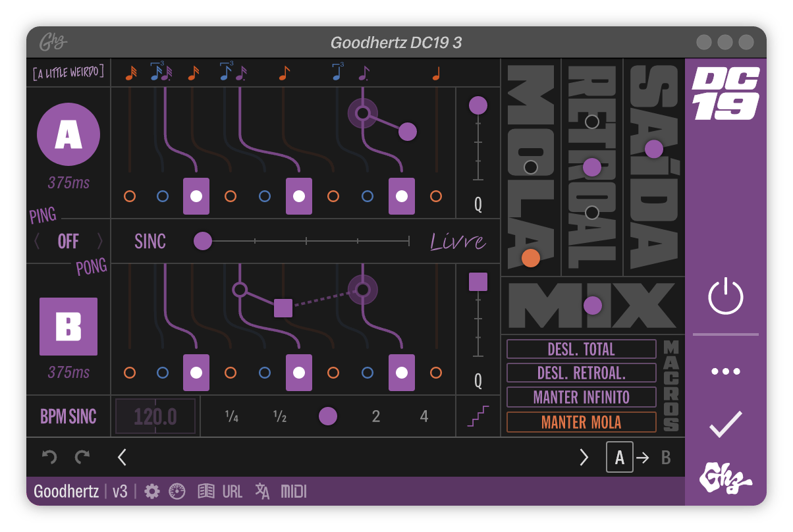Click the purple dotted eighth note icon

363,73
